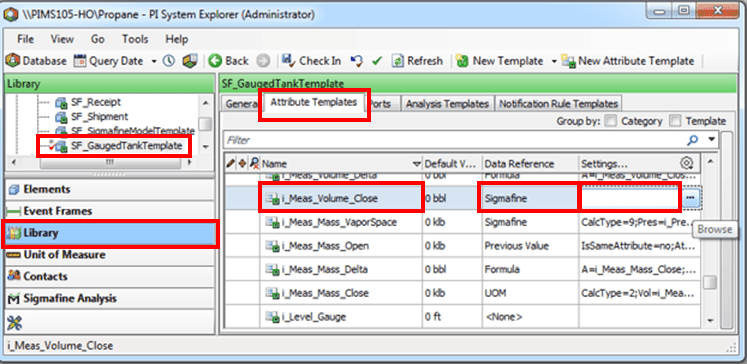The image size is (747, 364).
Task: Sort by the Name column header
Action: pyautogui.click(x=341, y=163)
